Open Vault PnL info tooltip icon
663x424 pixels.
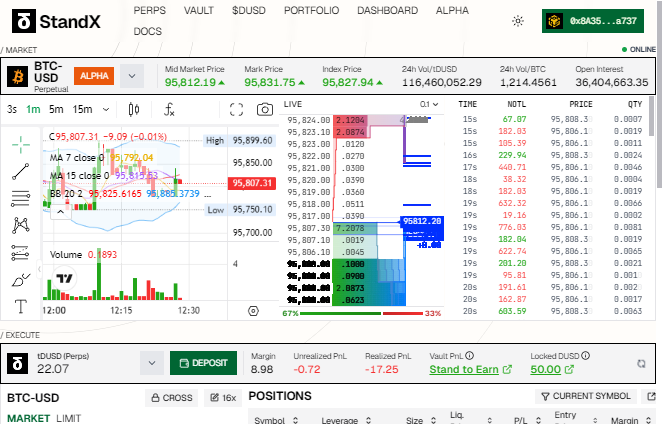[x=469, y=356]
